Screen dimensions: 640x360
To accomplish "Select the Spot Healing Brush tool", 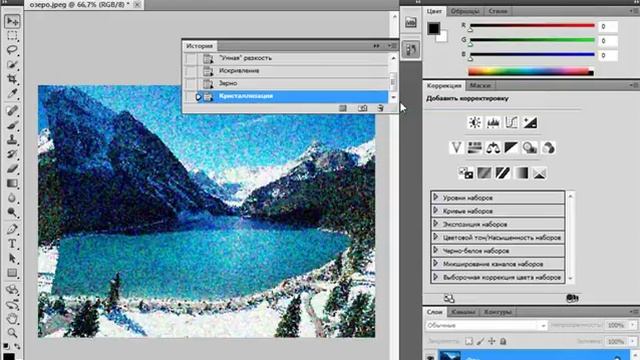I will click(x=12, y=110).
